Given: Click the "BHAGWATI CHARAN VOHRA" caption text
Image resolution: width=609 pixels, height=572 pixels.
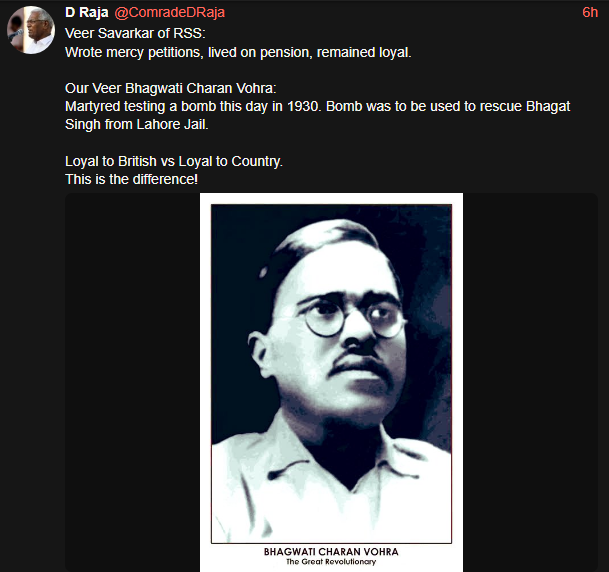Looking at the screenshot, I should (x=331, y=551).
